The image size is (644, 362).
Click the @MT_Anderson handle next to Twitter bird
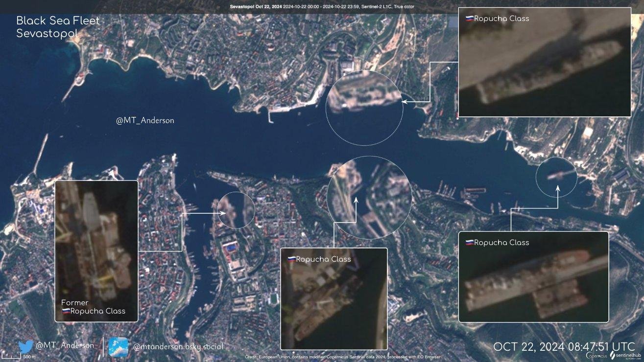65,345
